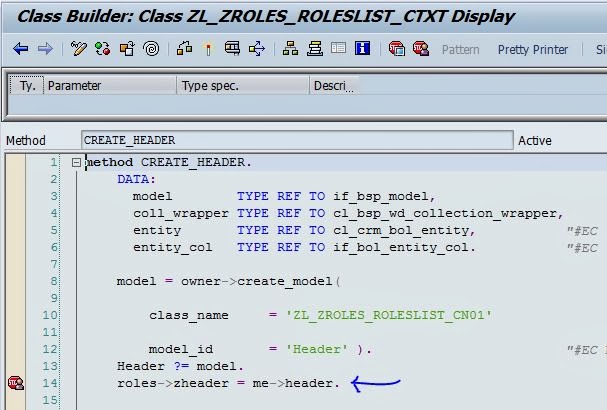Click code 'roles->zheader = me->header.'

click(x=228, y=383)
